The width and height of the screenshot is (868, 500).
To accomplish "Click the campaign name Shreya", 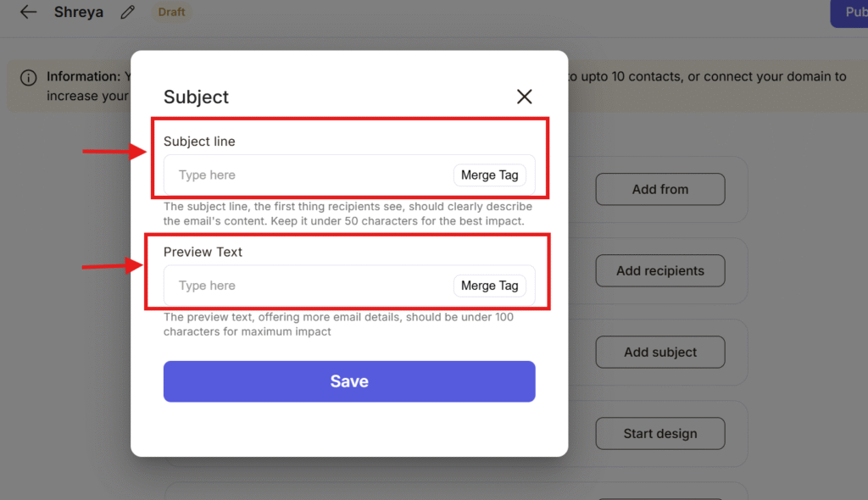I will tap(79, 13).
